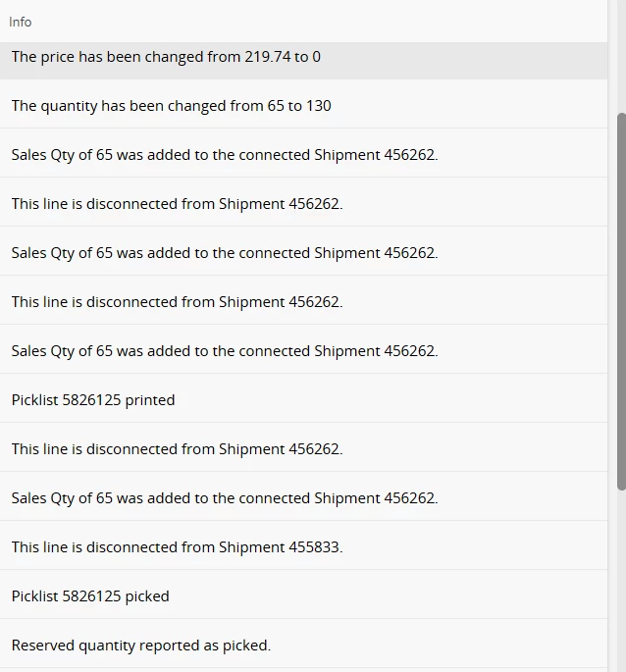Viewport: 626px width, 672px height.
Task: Select the Picklist 5826125 picked entry
Action: coord(303,596)
